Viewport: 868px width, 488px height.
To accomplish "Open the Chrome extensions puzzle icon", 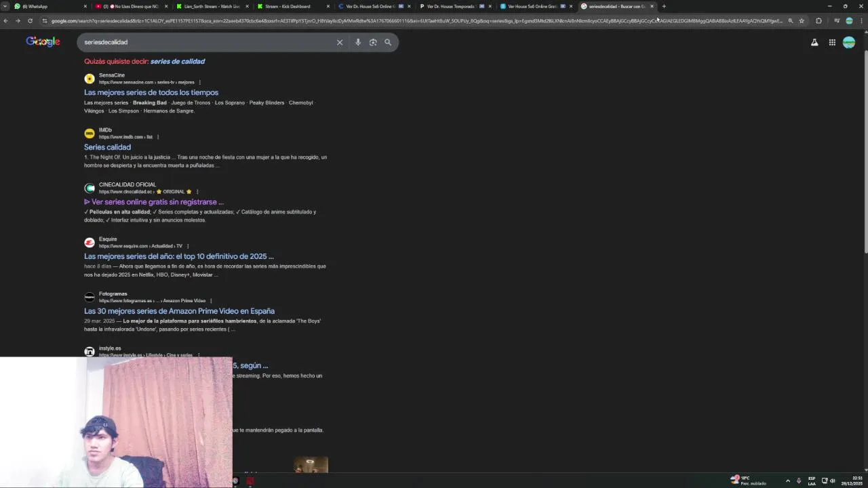I will coord(818,20).
